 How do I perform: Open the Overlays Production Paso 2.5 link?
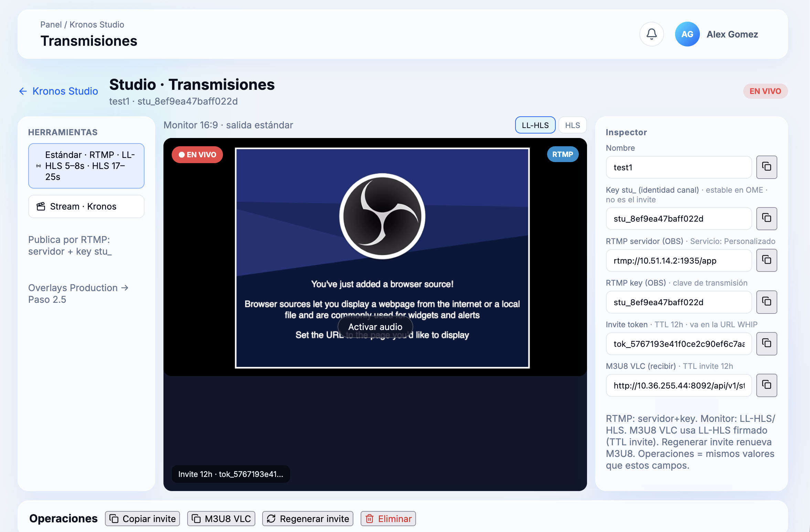(x=78, y=294)
